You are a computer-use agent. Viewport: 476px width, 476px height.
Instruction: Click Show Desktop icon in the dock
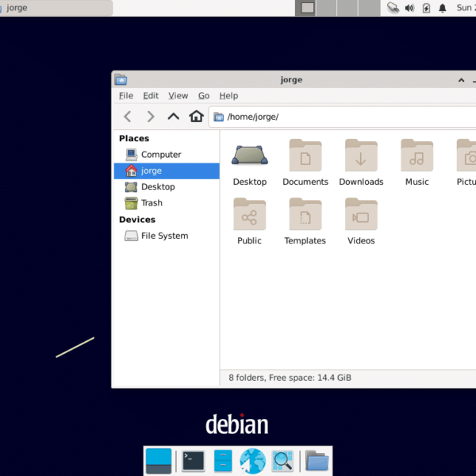[159, 461]
